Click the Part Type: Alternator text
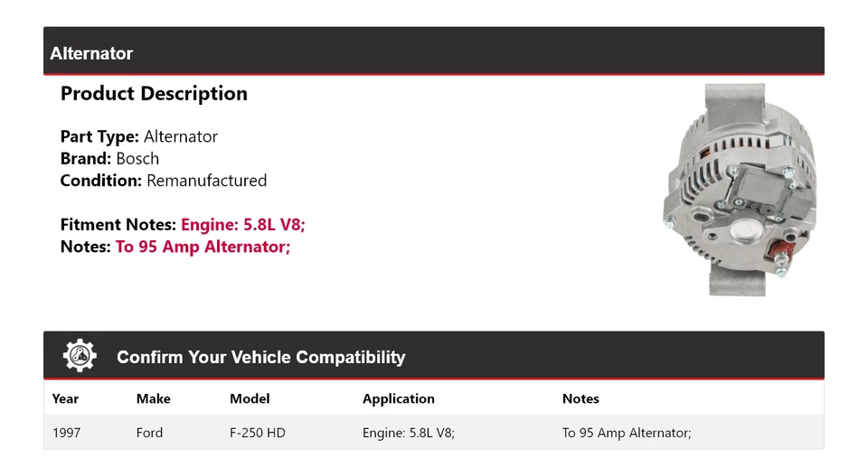The height and width of the screenshot is (476, 868). (138, 137)
